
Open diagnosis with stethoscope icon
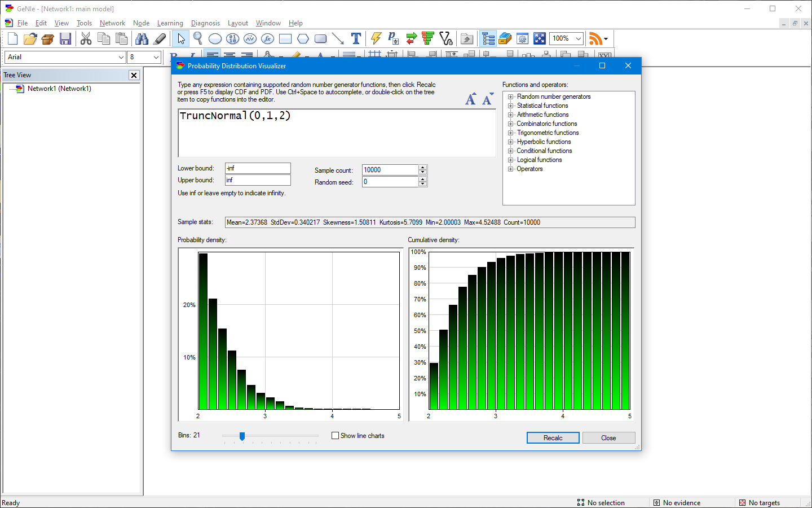click(x=446, y=38)
